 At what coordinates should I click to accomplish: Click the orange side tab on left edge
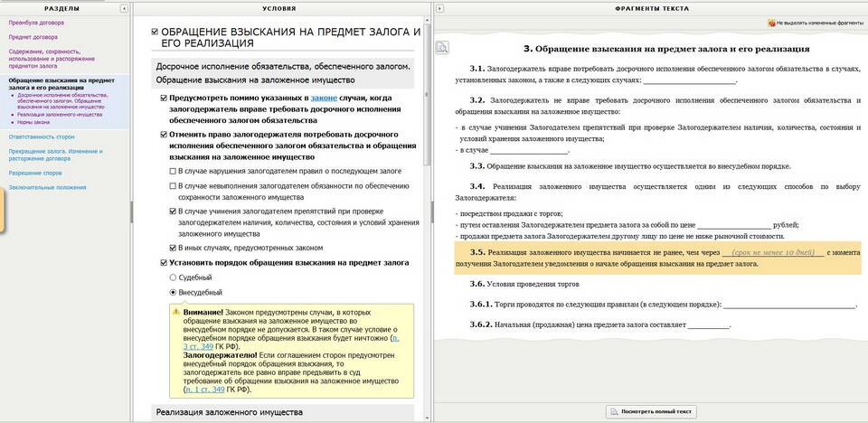(x=2, y=211)
